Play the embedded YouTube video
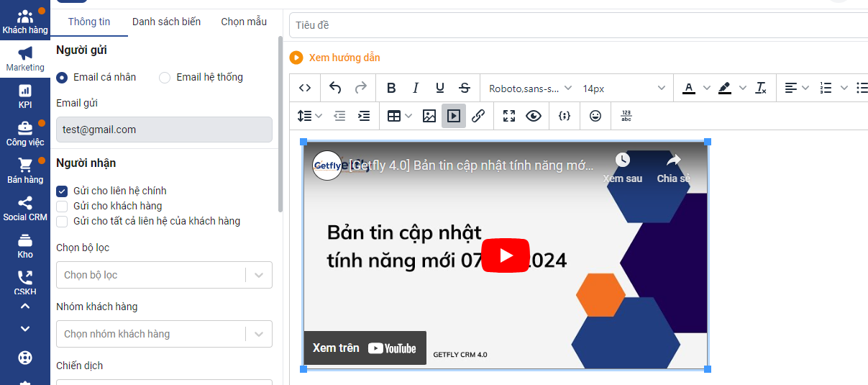The height and width of the screenshot is (385, 868). (506, 255)
